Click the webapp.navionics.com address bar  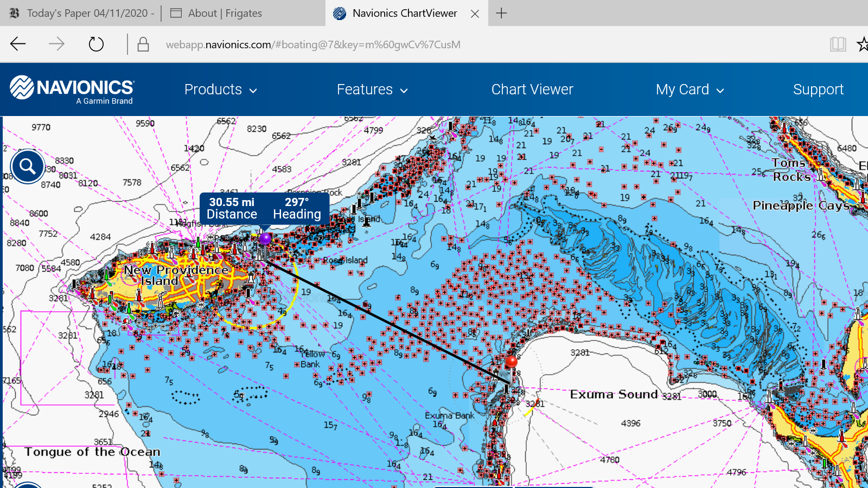coord(313,44)
